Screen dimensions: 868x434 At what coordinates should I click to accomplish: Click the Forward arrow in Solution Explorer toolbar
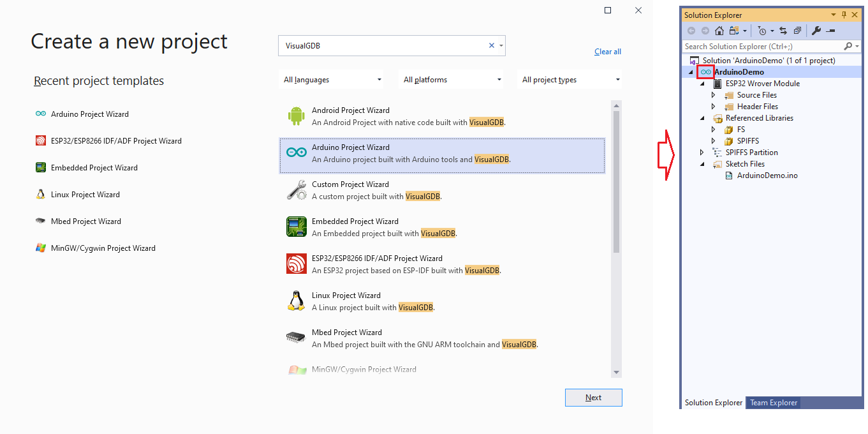(705, 31)
